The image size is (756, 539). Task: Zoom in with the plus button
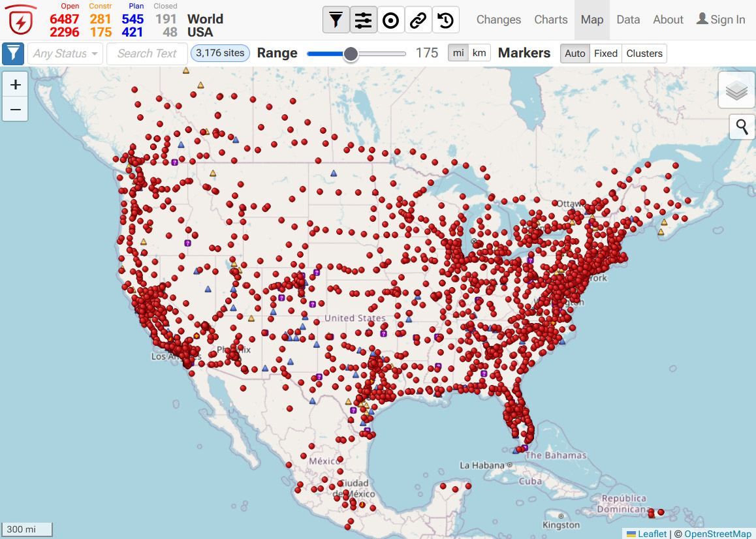15,84
